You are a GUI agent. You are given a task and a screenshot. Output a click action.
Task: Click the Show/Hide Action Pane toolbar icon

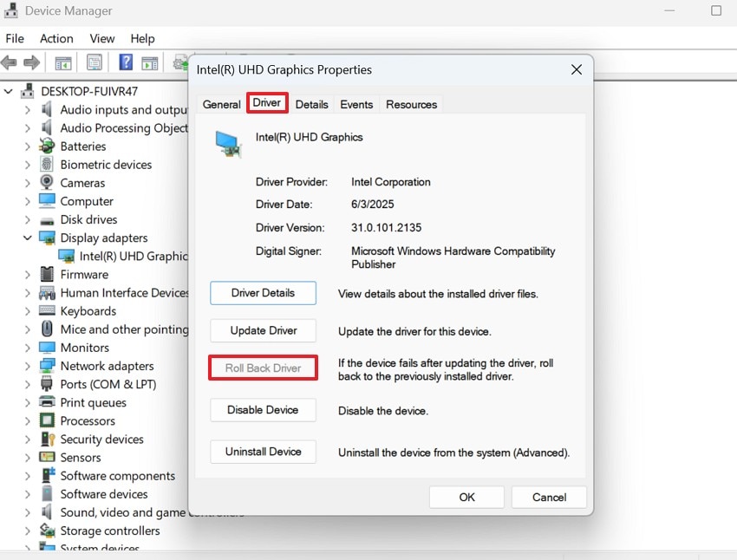tap(150, 62)
